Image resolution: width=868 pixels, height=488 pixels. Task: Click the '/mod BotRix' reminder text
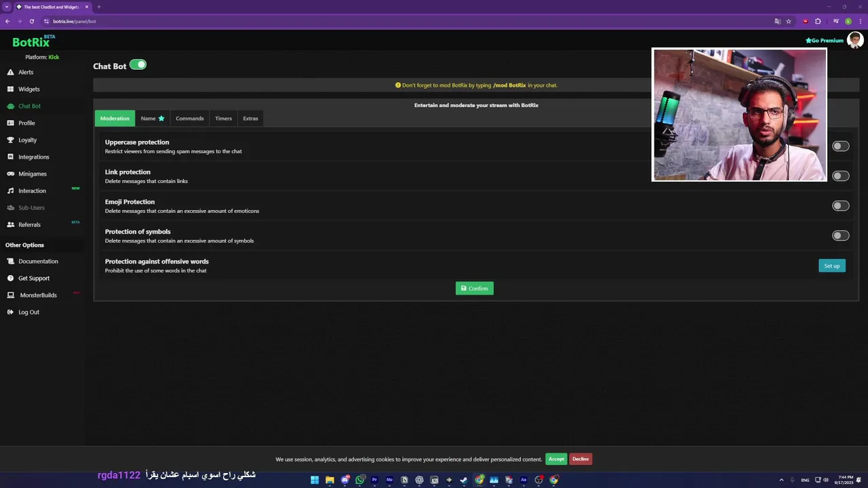coord(509,85)
